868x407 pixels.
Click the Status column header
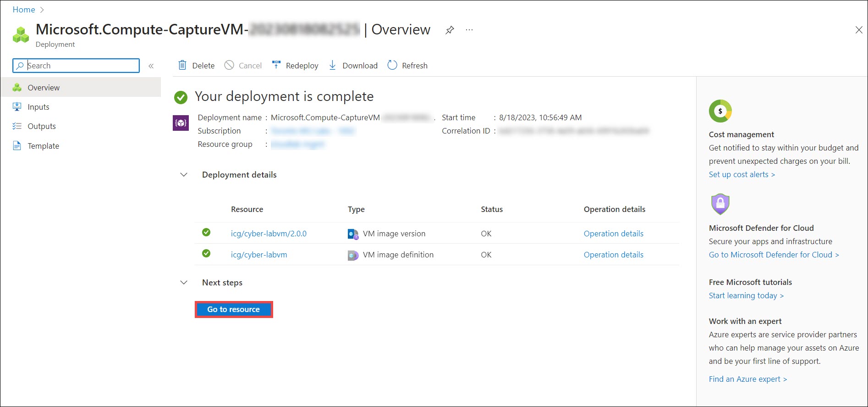pos(492,209)
